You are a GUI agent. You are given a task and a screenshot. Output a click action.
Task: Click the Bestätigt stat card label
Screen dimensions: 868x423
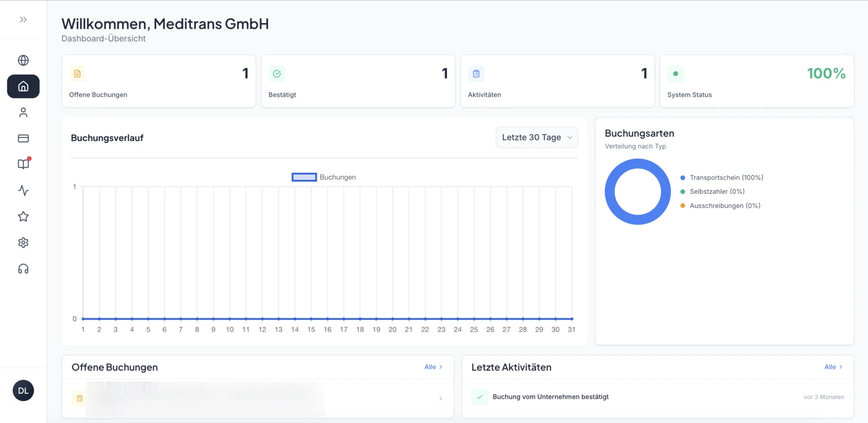coord(282,94)
